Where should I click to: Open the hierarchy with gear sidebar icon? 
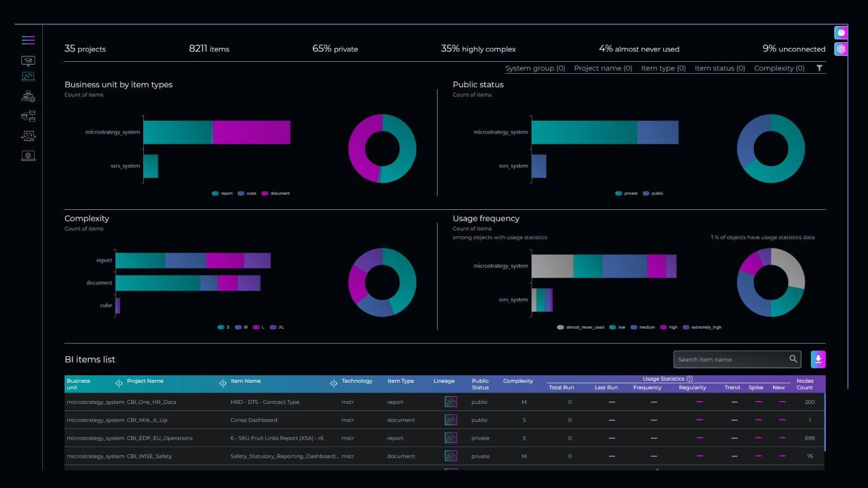point(28,97)
